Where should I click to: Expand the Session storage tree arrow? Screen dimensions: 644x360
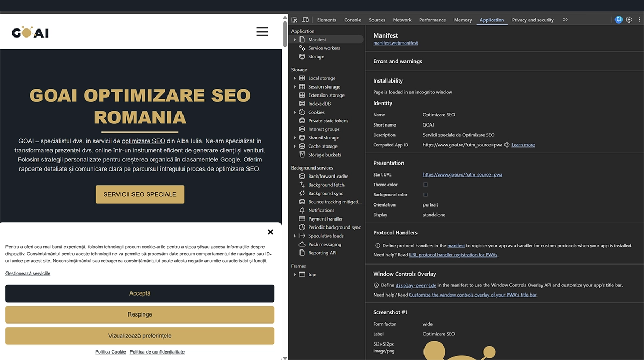(x=295, y=86)
